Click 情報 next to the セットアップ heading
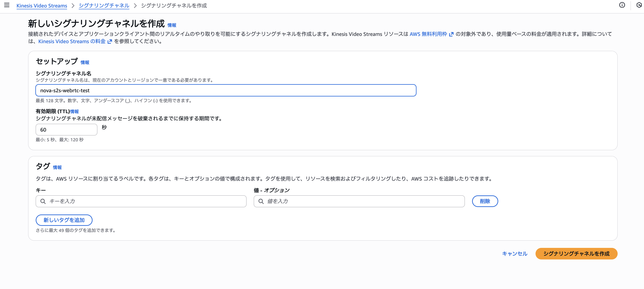The width and height of the screenshot is (644, 289). (85, 62)
